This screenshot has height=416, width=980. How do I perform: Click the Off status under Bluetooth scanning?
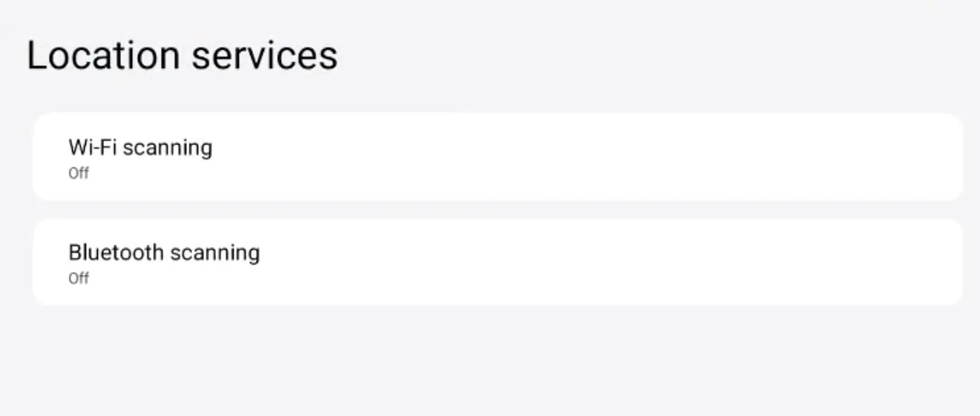tap(79, 278)
